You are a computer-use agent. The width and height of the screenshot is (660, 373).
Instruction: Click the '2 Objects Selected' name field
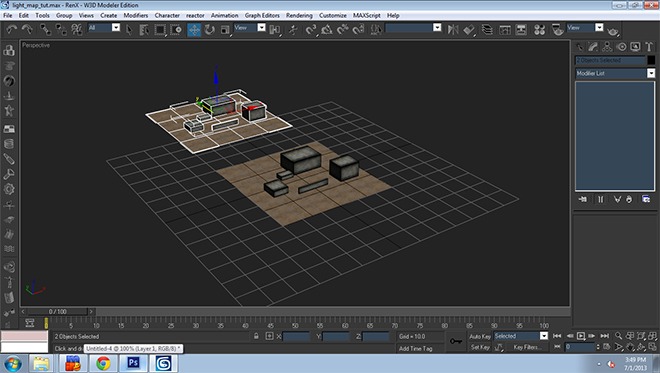[x=610, y=60]
